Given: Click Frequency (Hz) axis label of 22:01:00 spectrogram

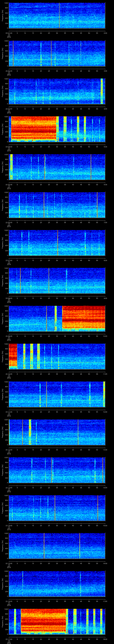Looking at the screenshot, I should point(3,16).
